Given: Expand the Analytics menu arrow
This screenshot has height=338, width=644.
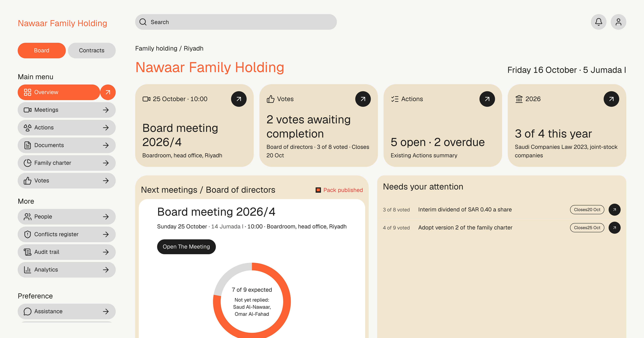Looking at the screenshot, I should point(106,270).
